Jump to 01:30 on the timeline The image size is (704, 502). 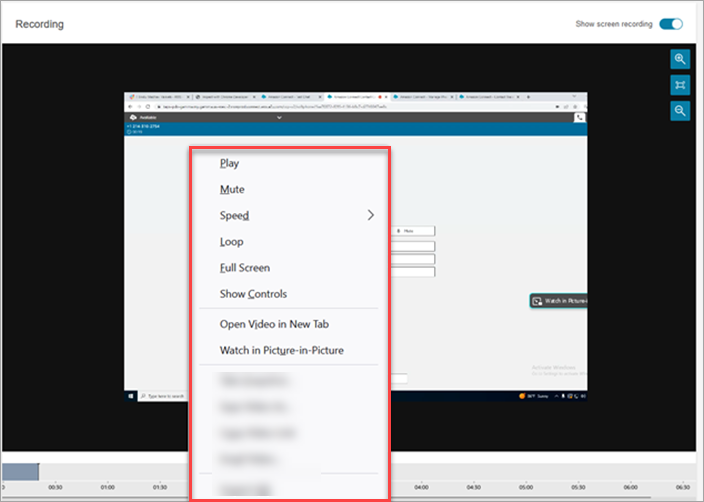(160, 487)
